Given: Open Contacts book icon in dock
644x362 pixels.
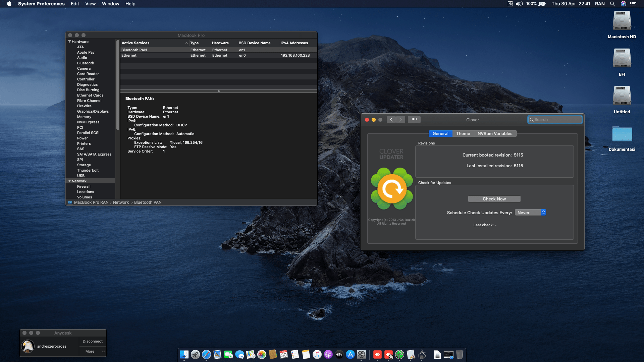Looking at the screenshot, I should [x=273, y=354].
